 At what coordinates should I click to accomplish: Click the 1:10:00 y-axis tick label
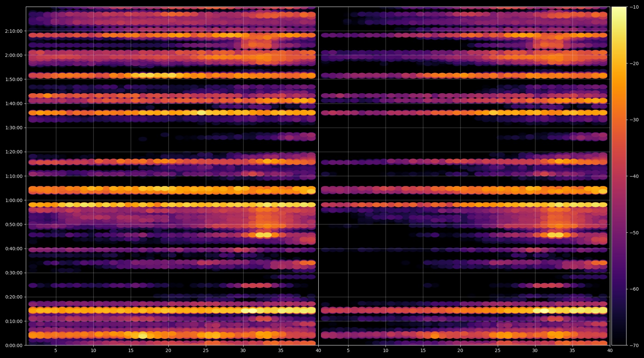[14, 176]
